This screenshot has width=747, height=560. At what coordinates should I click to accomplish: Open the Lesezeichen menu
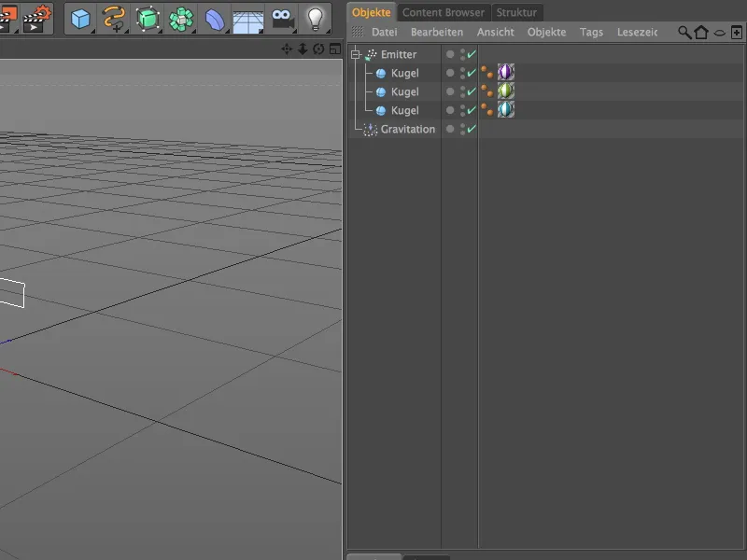637,32
